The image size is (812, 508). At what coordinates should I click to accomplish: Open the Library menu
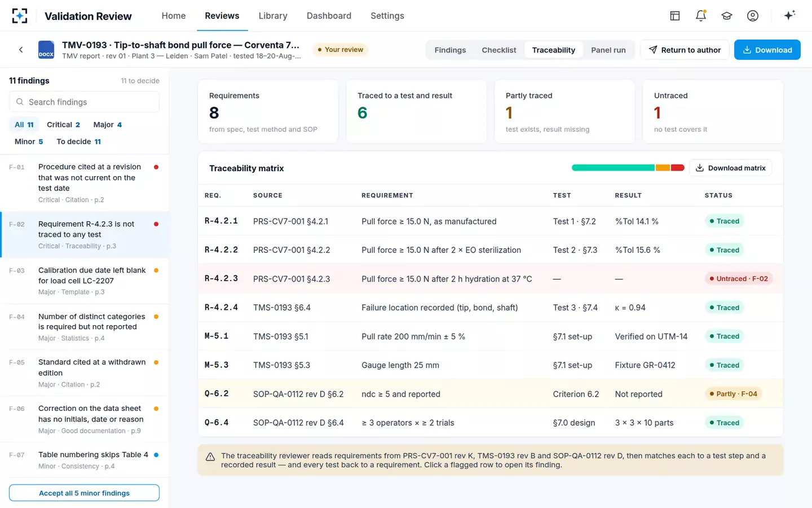tap(273, 16)
